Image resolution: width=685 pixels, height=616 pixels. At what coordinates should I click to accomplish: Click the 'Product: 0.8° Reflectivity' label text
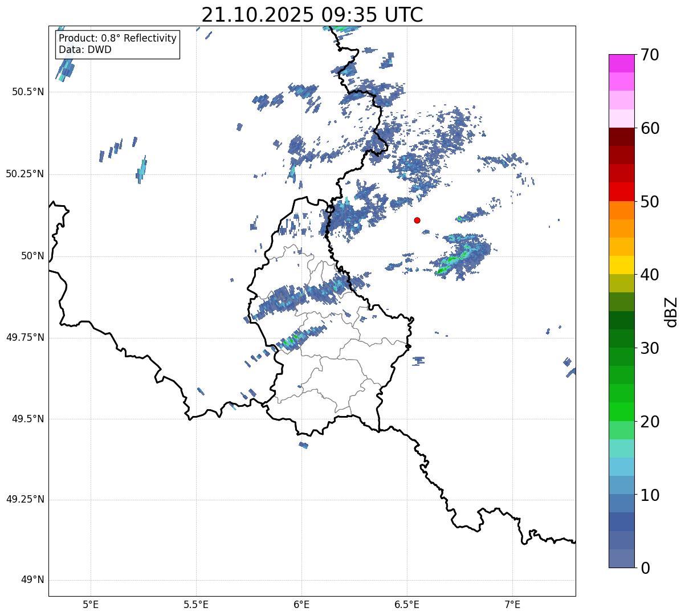pos(117,38)
